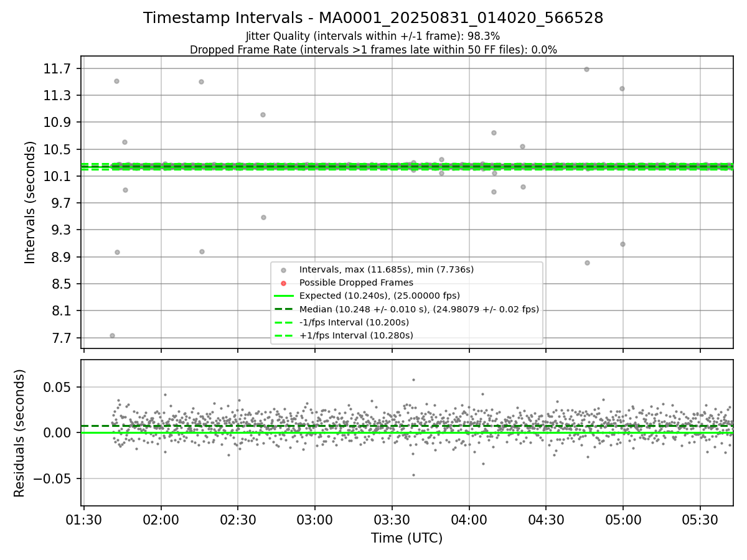Viewport: 747px width, 560px height.
Task: Click legend entry '+1/fps Interval (10.280s)'
Action: 356,335
